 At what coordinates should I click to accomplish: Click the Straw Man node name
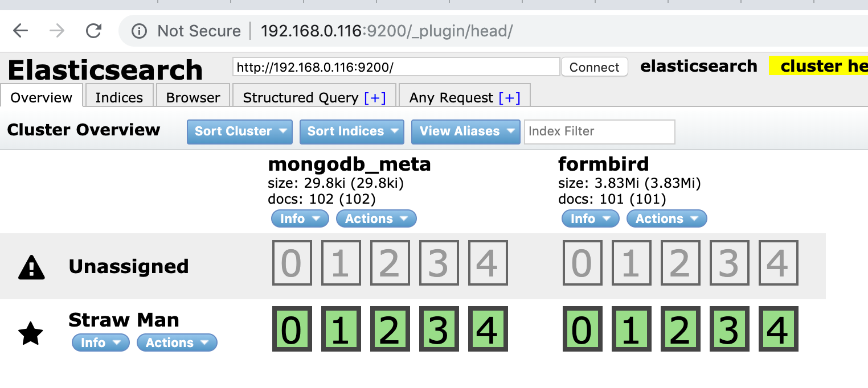(124, 320)
